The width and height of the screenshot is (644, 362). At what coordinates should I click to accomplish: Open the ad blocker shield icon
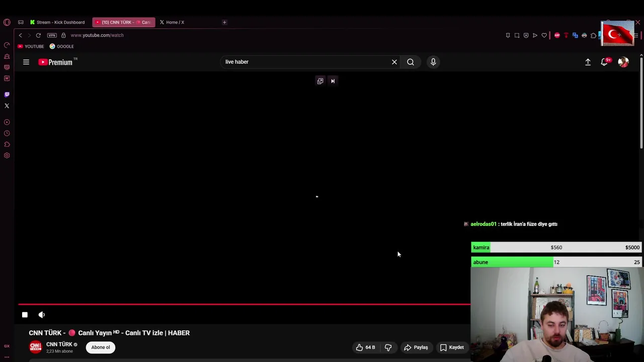pyautogui.click(x=526, y=35)
